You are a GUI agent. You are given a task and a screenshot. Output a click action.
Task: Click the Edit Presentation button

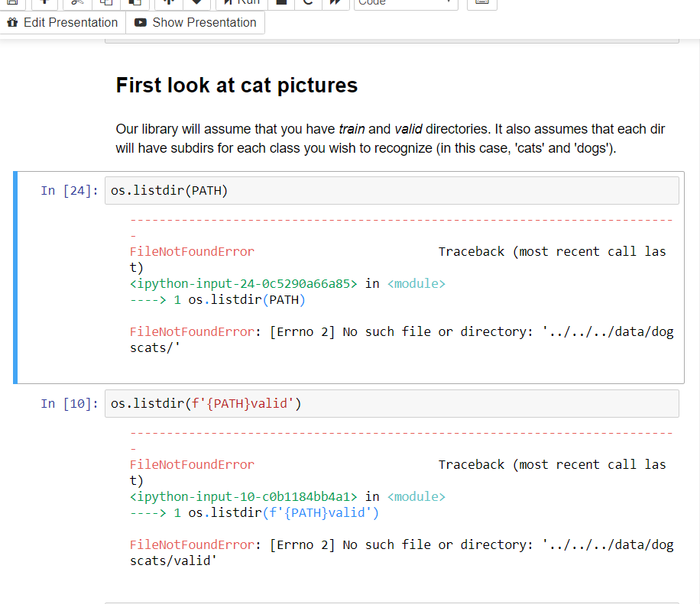[63, 23]
